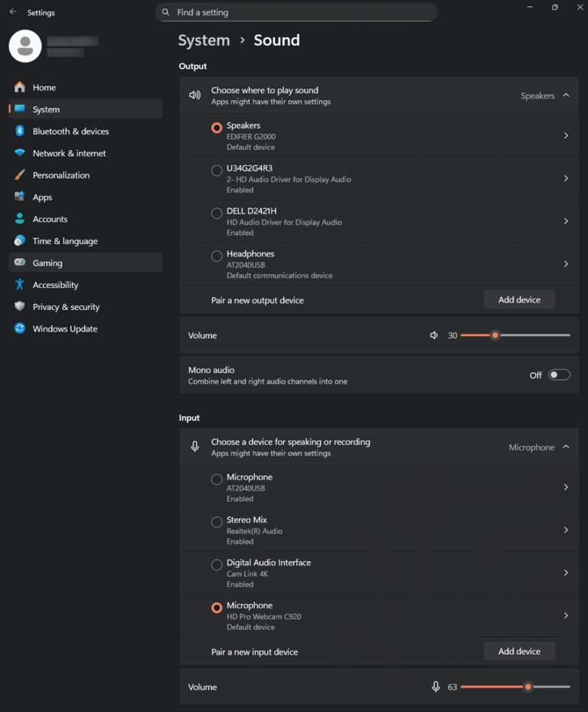The image size is (588, 712).
Task: Click Add device for output pairing
Action: click(x=519, y=299)
